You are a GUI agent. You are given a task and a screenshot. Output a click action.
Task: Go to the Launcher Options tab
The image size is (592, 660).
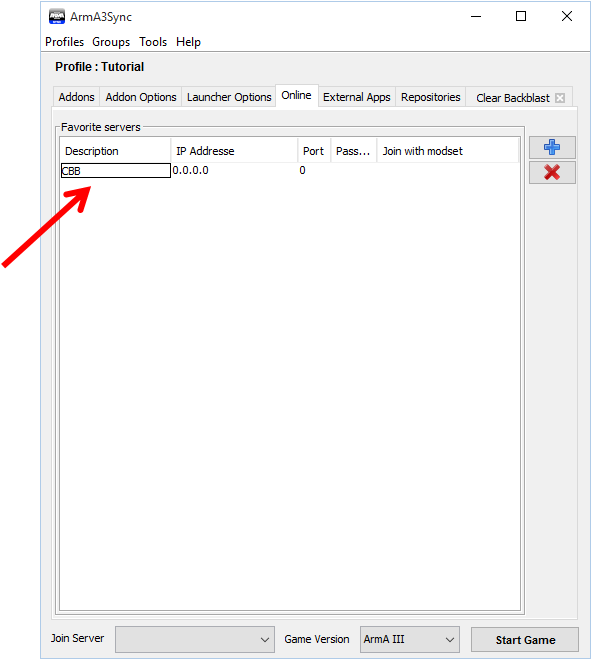tap(229, 97)
